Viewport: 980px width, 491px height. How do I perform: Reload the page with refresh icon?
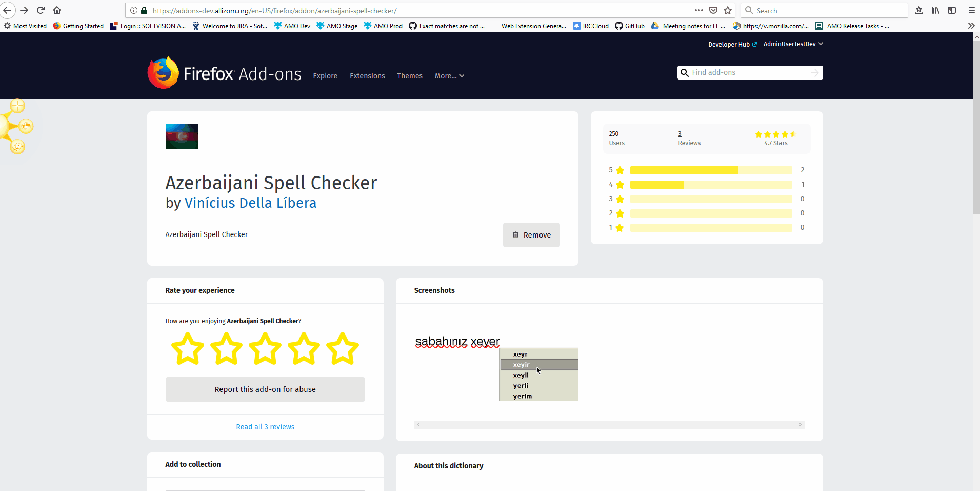(x=41, y=10)
